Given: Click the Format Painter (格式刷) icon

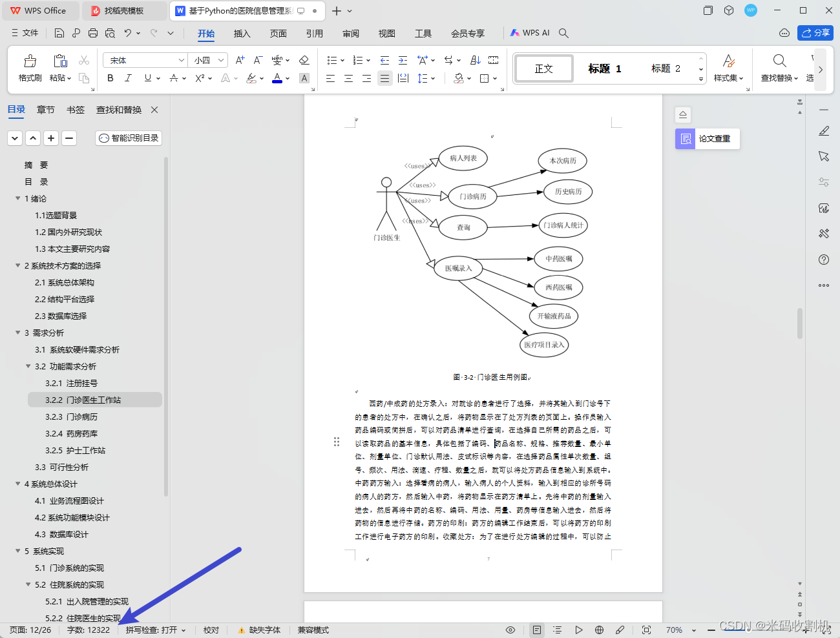Looking at the screenshot, I should pos(30,61).
